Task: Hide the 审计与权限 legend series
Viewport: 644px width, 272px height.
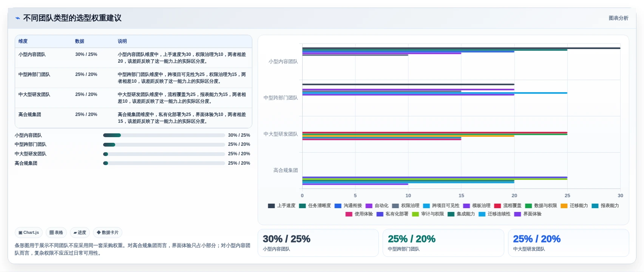Action: pos(428,214)
